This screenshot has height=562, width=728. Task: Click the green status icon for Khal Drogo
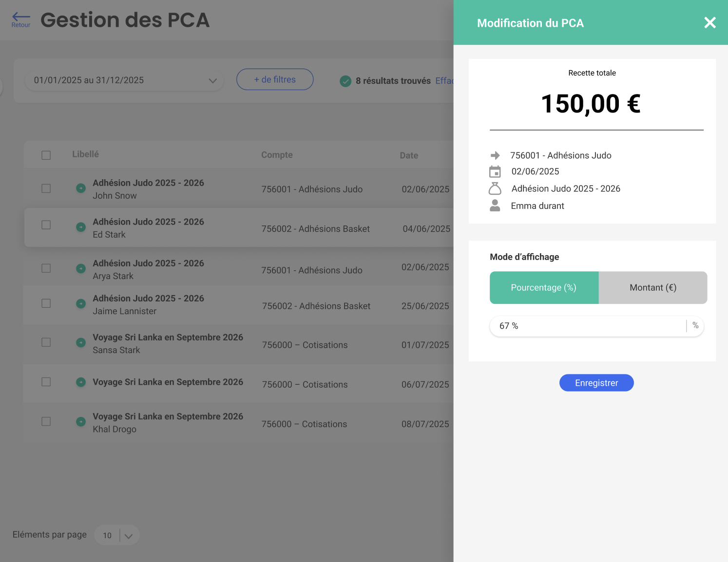[81, 422]
